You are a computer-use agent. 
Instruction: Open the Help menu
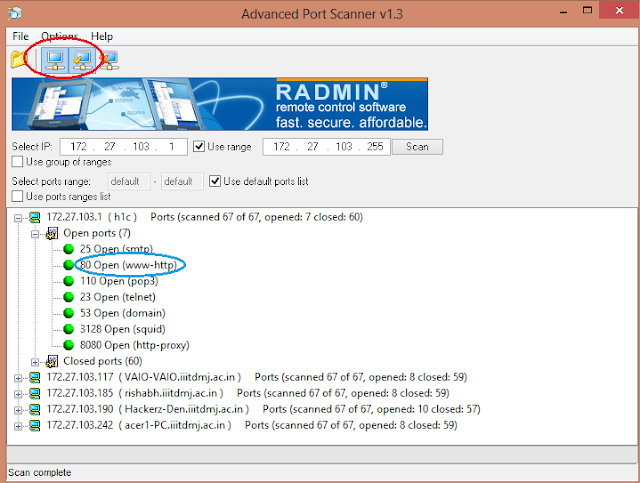[102, 36]
